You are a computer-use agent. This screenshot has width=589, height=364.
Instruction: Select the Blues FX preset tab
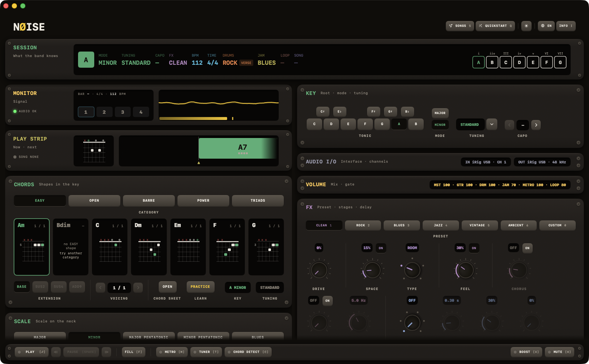click(x=402, y=225)
